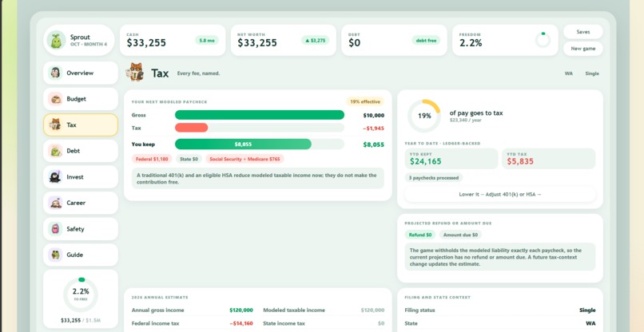Go to the Debt section
This screenshot has height=332, width=644.
click(81, 151)
